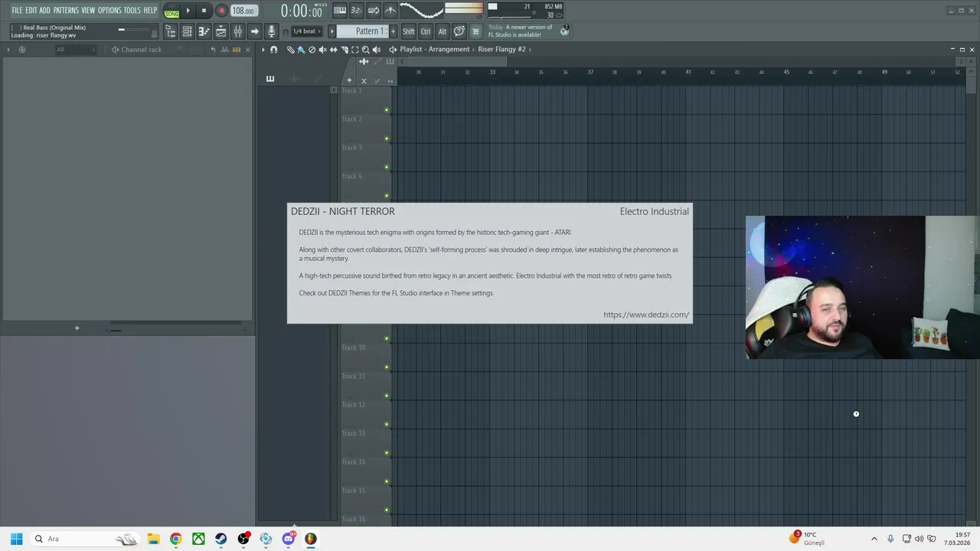The width and height of the screenshot is (980, 551).
Task: Toggle Track 2 mute switch
Action: pos(387,139)
